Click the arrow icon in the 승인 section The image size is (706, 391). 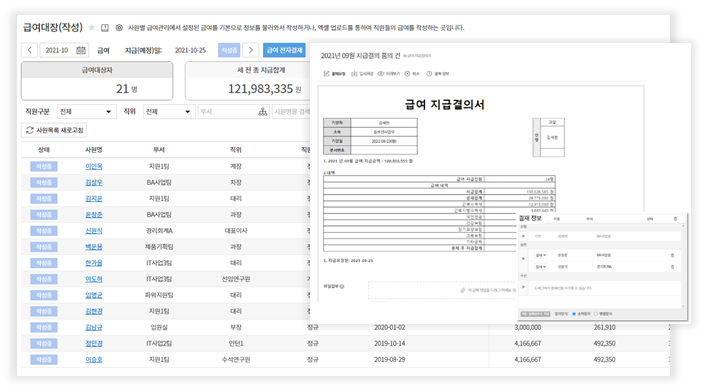pos(523,259)
